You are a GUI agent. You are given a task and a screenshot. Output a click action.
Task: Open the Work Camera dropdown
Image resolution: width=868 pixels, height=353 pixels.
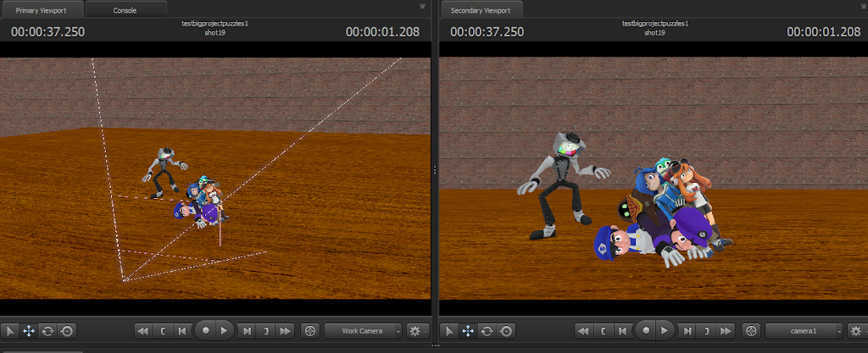coord(364,331)
